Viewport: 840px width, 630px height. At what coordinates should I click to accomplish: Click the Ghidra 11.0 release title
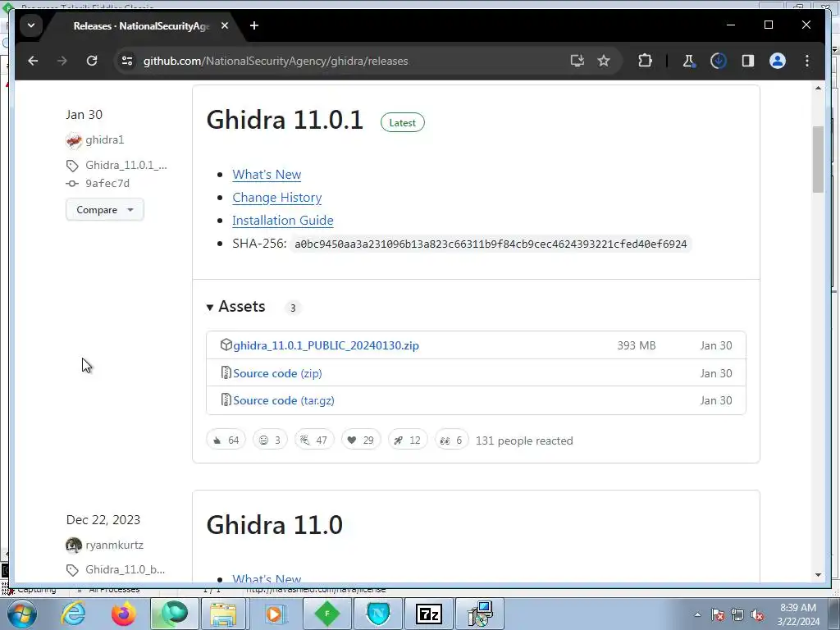click(x=274, y=524)
